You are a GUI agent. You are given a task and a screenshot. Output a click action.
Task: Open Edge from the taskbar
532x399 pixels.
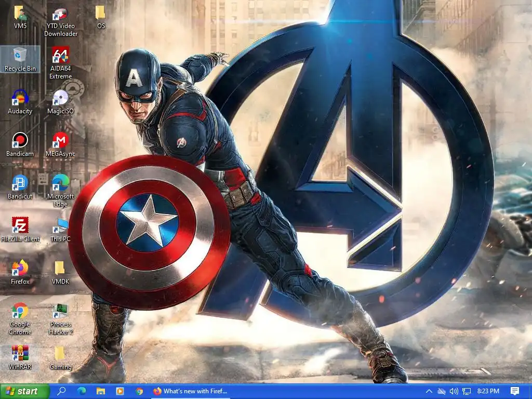(82, 391)
